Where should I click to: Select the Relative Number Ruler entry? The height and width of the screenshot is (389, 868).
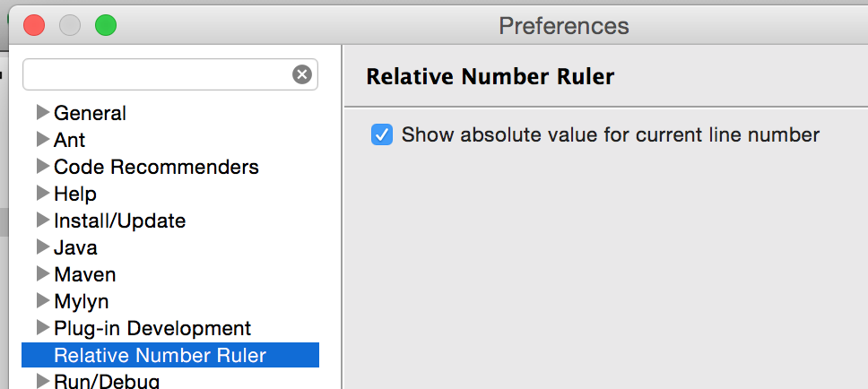pos(170,355)
